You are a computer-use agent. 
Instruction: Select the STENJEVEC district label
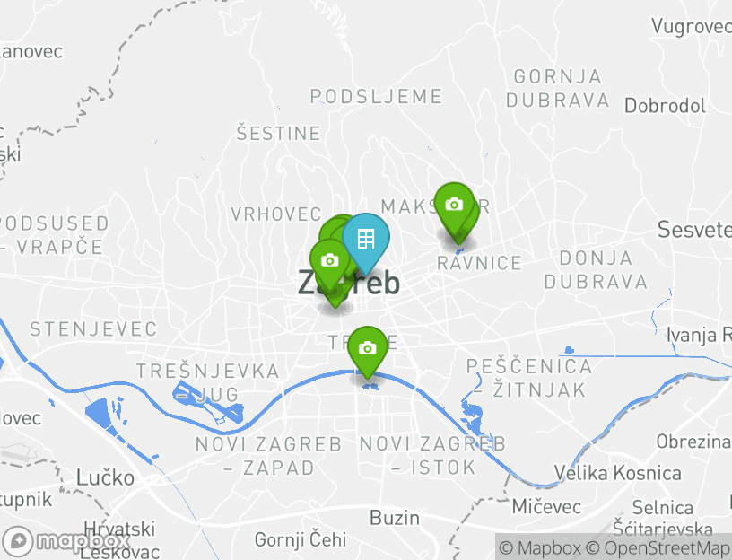[94, 329]
